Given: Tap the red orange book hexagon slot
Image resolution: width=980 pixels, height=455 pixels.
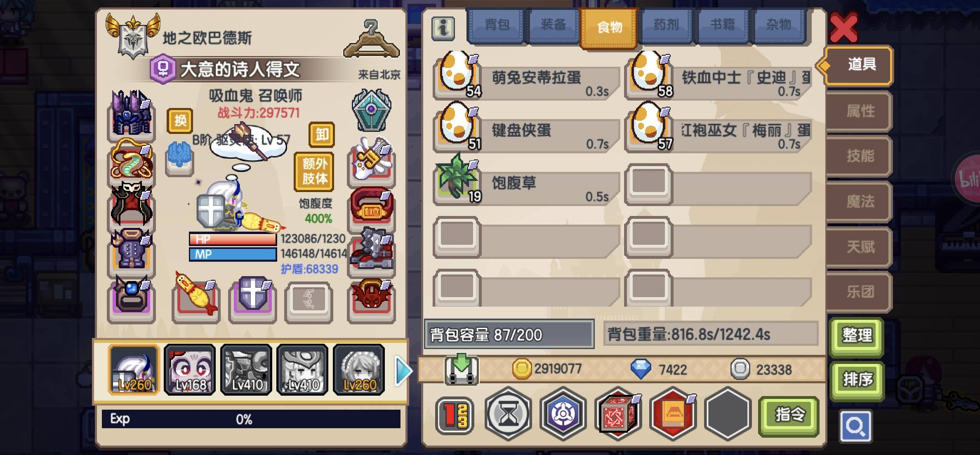Looking at the screenshot, I should tap(673, 414).
